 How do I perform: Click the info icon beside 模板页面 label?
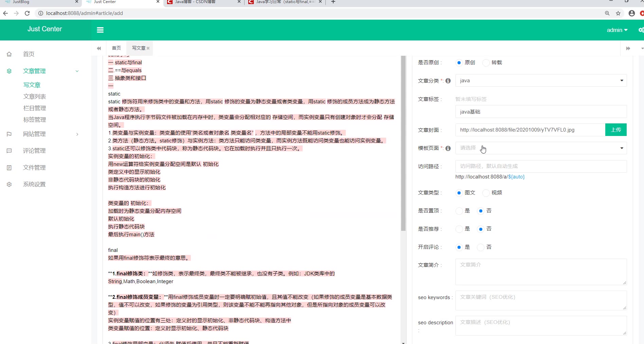click(x=448, y=148)
